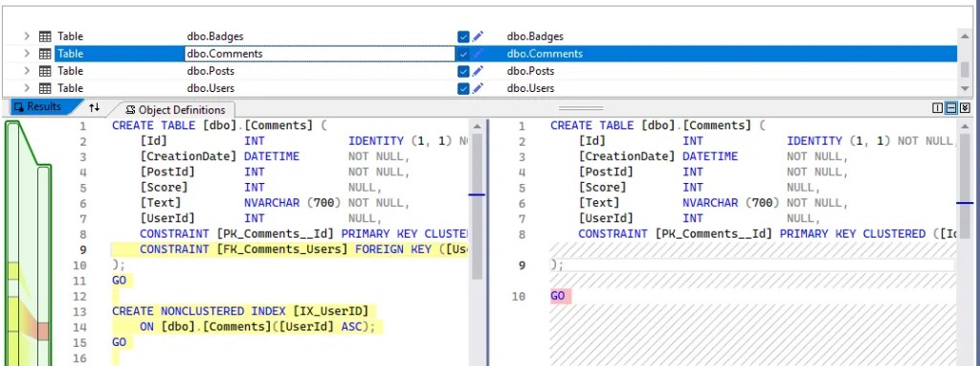This screenshot has width=980, height=366.
Task: Expand the dbo.Users table row
Action: 27,88
